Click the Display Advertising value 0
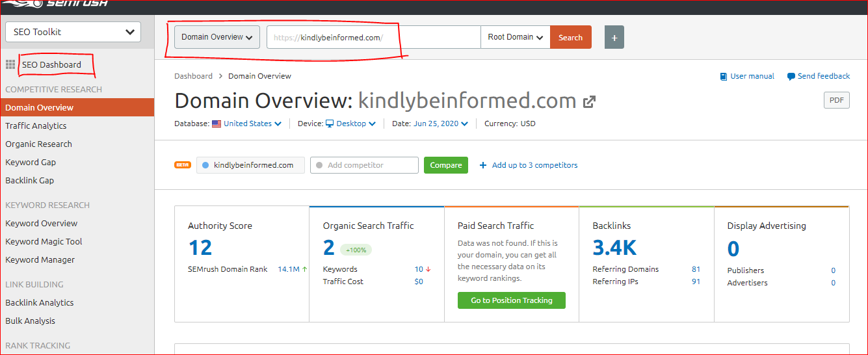 pos(733,248)
